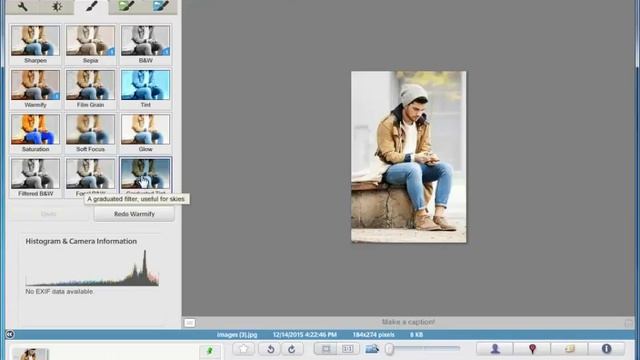The image size is (640, 360).
Task: Click the greyed-out Undo button
Action: pos(49,214)
